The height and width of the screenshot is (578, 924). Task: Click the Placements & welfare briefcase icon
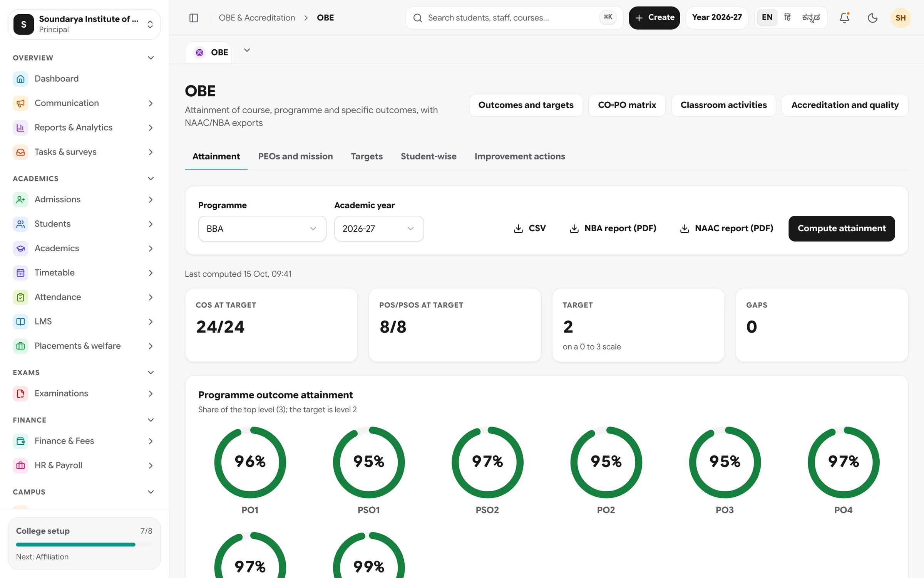[x=20, y=346]
